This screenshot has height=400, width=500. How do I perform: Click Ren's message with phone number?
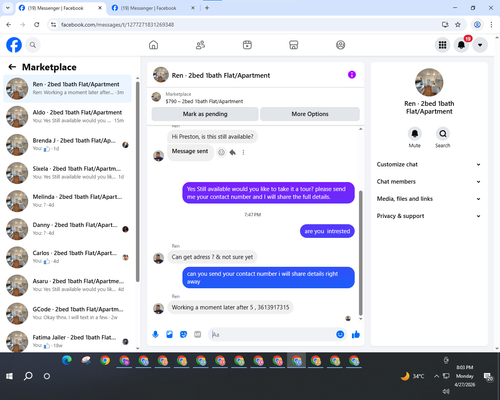coord(230,307)
